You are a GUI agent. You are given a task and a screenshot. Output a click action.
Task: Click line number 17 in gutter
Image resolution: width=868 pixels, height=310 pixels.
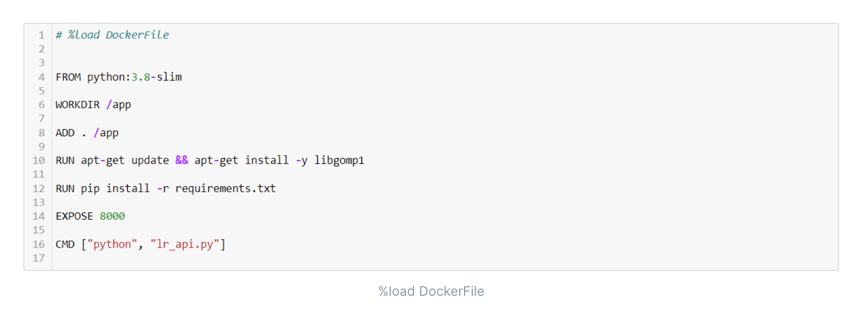[38, 258]
